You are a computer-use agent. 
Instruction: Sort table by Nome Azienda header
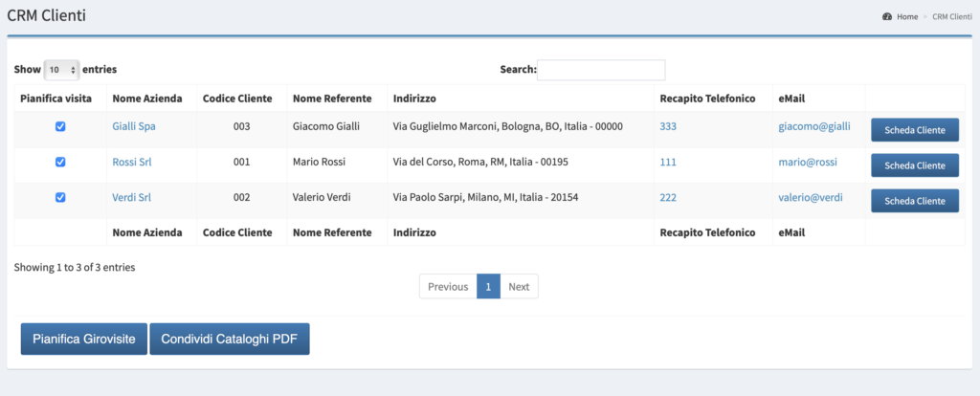click(147, 99)
